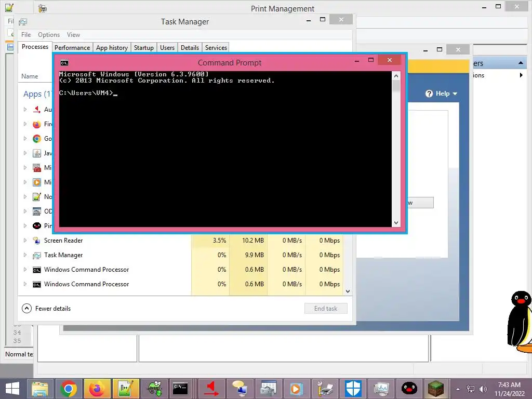Expand the Screen Reader process row
This screenshot has height=399, width=532.
click(x=25, y=240)
